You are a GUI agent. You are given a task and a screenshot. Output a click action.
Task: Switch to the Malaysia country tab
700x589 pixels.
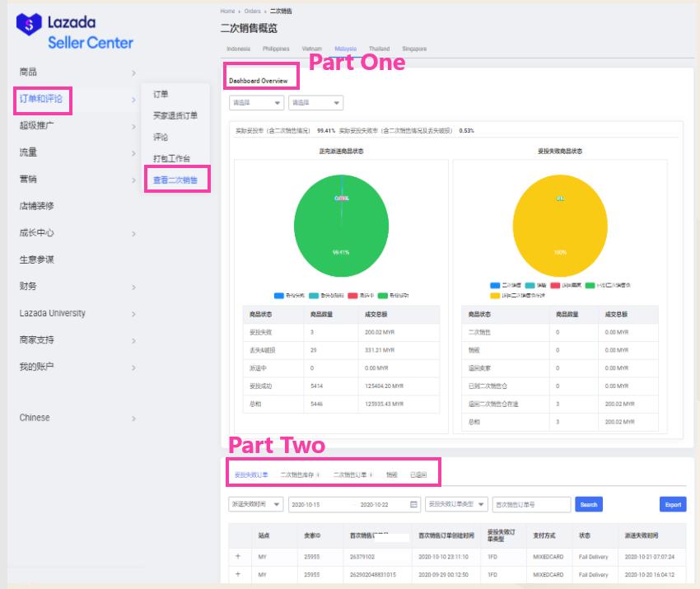[x=346, y=49]
